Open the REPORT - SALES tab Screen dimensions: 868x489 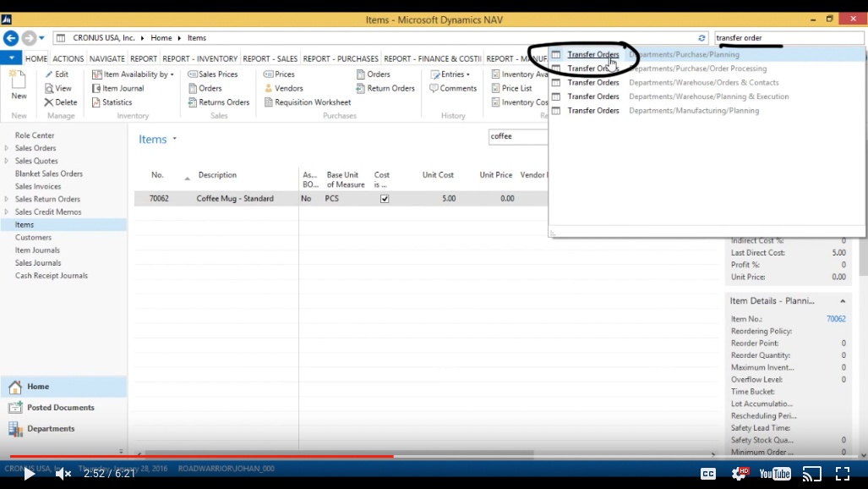point(270,58)
